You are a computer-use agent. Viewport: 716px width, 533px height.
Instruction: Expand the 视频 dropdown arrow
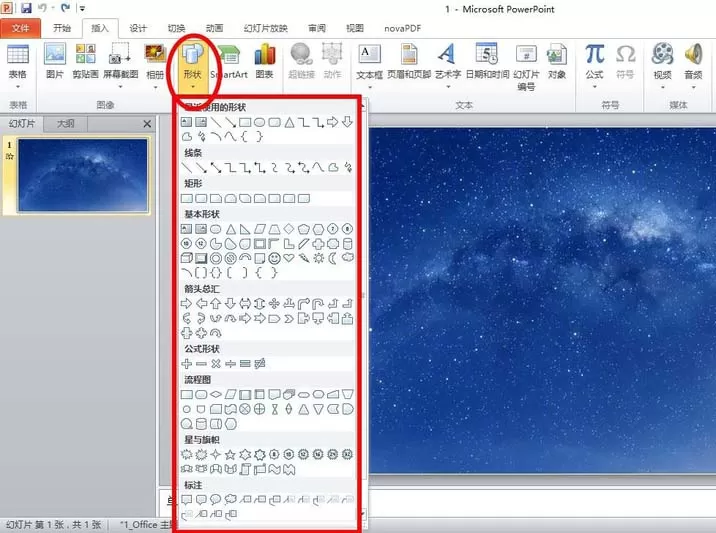(663, 86)
